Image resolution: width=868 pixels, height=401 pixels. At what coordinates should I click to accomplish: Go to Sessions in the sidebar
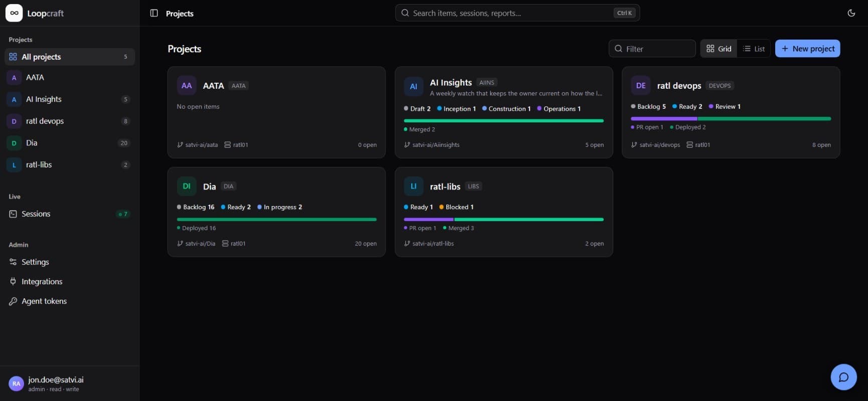pos(70,214)
